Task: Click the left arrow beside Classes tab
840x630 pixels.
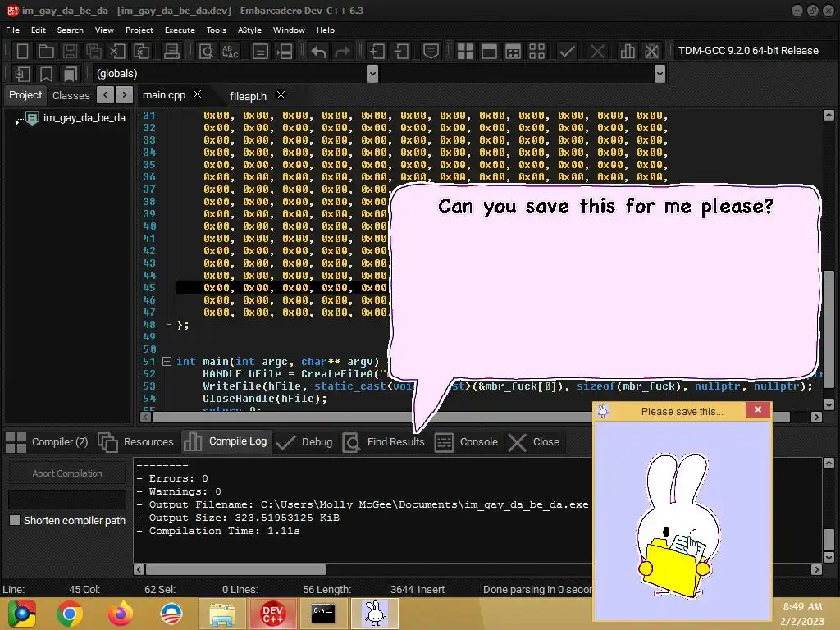Action: tap(105, 95)
